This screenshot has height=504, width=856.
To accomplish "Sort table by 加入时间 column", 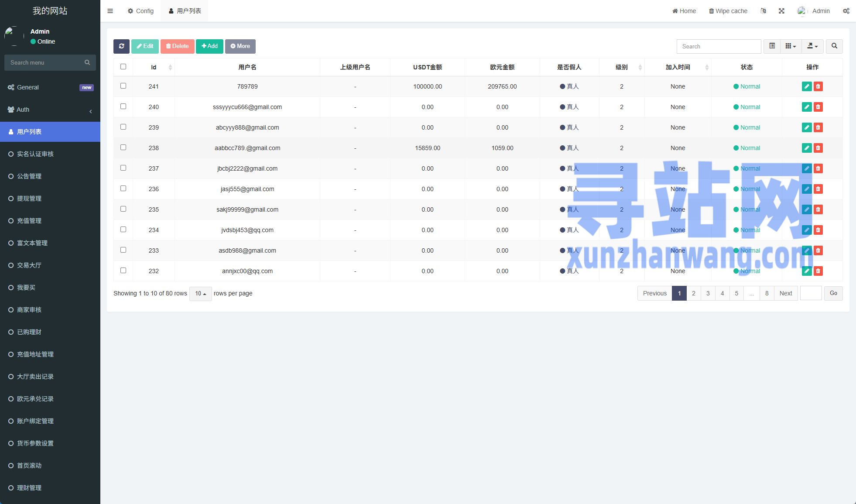I will click(x=678, y=67).
